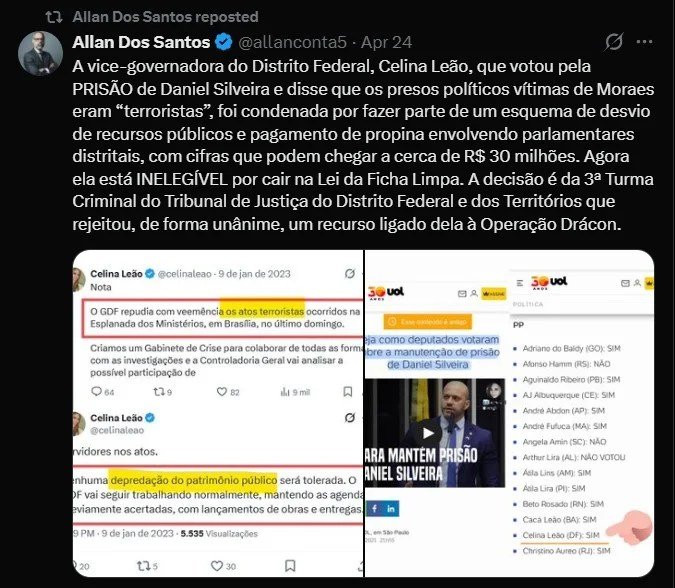
Task: Open Allan Dos Santos profile avatar
Action: [40, 53]
